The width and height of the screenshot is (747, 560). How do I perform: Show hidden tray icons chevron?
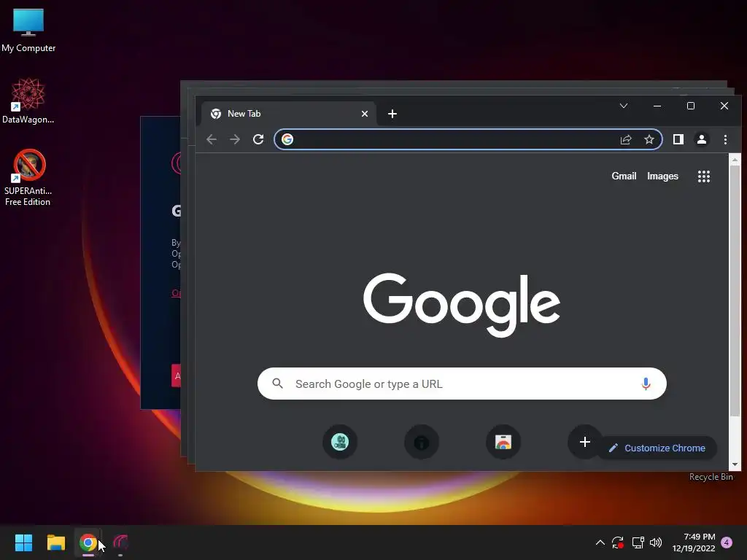[600, 542]
